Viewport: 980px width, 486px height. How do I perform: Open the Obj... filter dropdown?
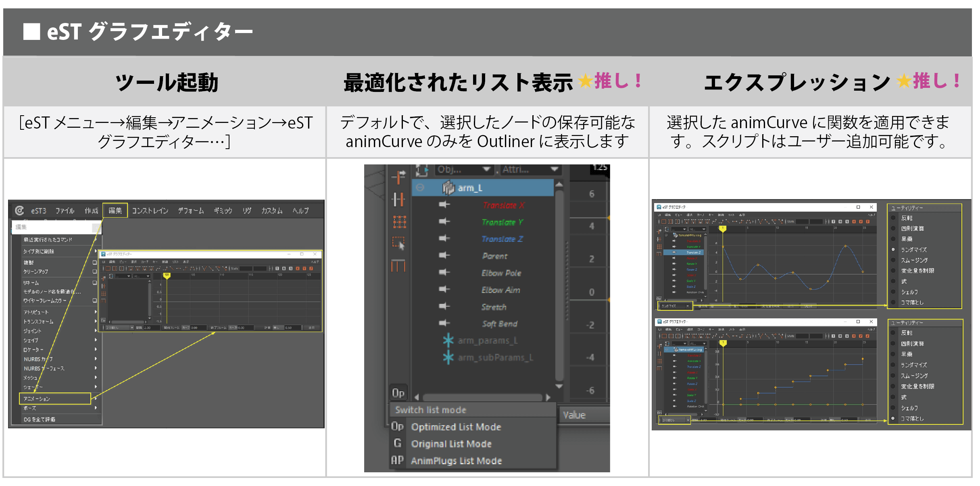pyautogui.click(x=464, y=170)
